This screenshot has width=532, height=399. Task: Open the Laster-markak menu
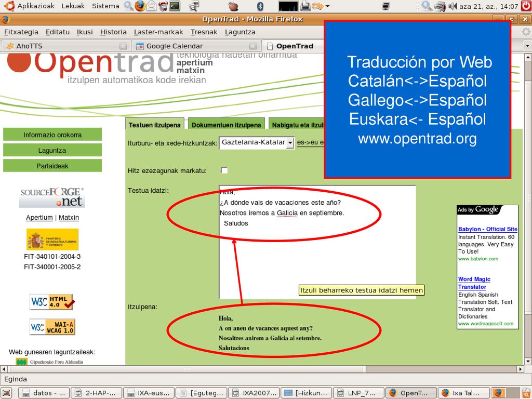point(158,32)
